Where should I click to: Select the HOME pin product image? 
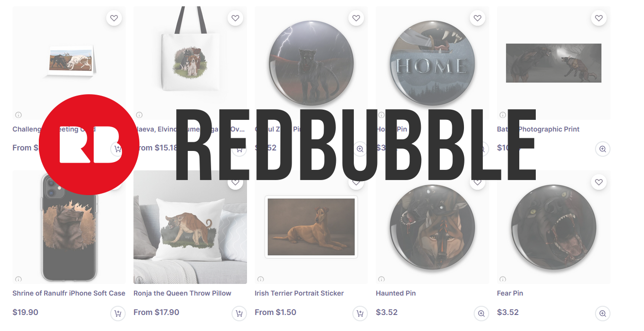click(x=432, y=63)
